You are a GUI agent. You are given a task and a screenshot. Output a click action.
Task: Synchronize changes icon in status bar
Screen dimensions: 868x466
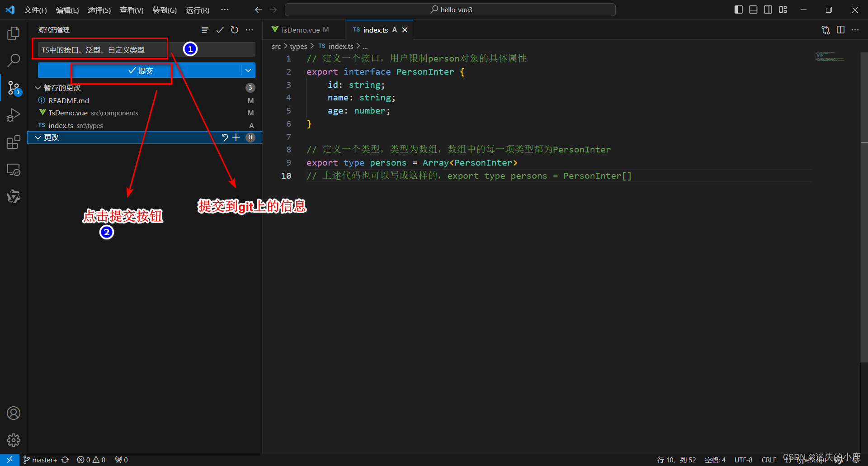65,460
